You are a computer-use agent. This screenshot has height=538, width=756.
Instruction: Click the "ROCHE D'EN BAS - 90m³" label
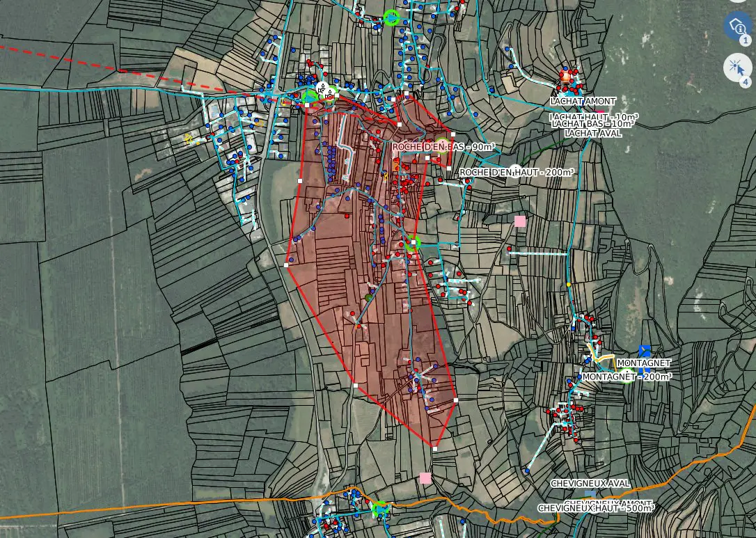tap(443, 147)
